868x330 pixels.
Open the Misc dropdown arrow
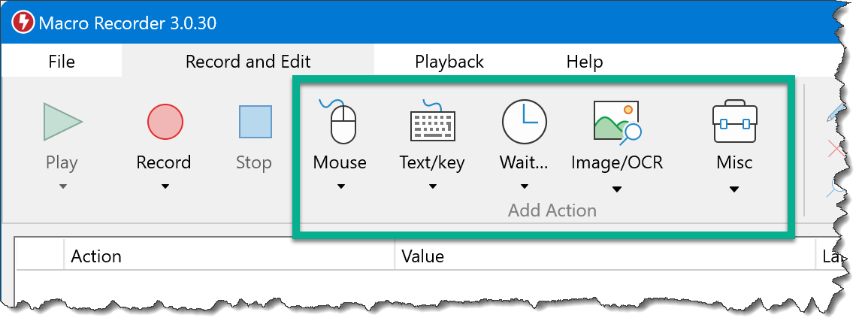point(733,189)
